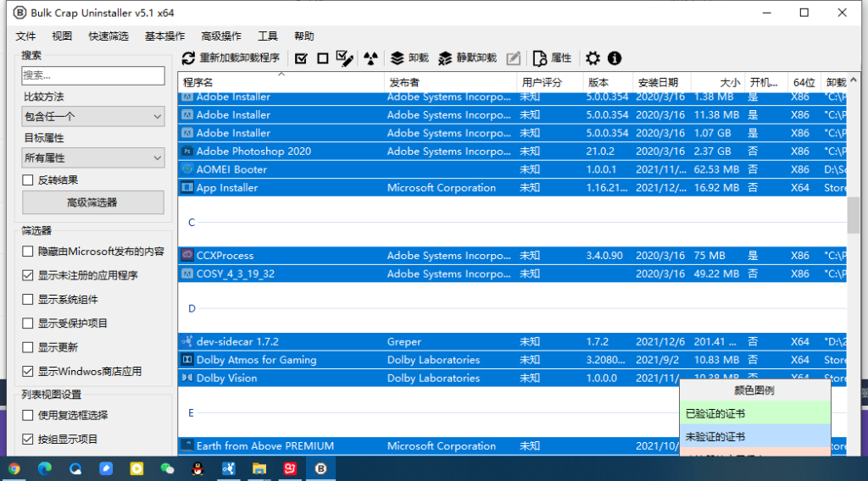Uncheck the 按组显示项目 checkbox
This screenshot has width=868, height=481.
click(28, 440)
